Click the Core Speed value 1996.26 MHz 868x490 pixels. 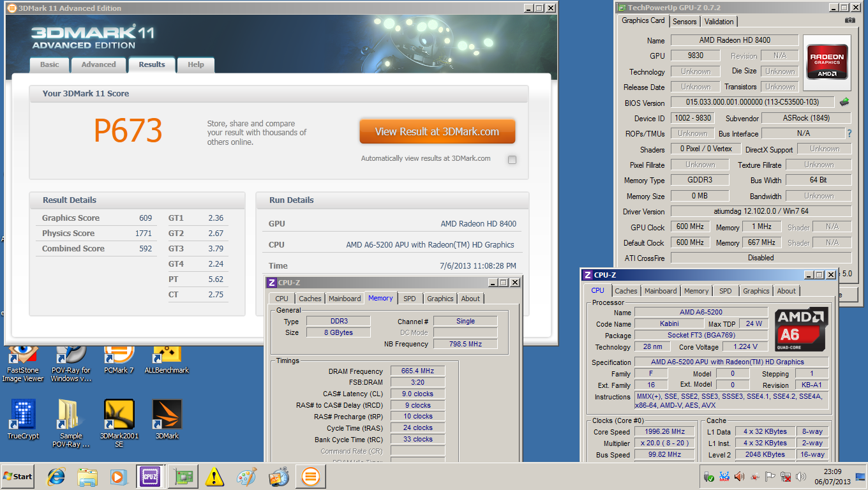click(x=666, y=432)
